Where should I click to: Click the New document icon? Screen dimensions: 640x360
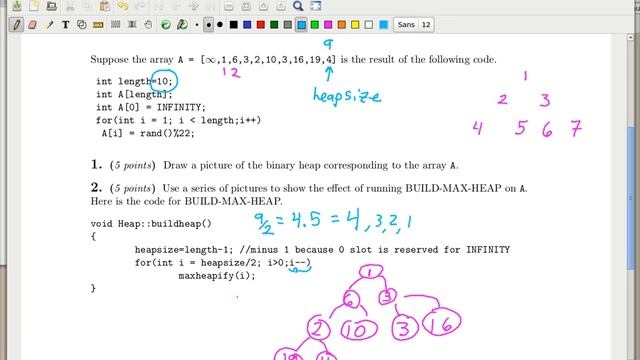tap(34, 6)
